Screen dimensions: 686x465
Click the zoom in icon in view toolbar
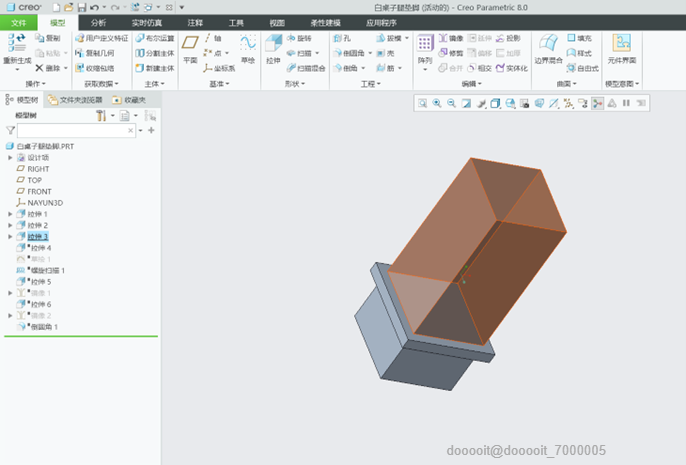(x=437, y=103)
